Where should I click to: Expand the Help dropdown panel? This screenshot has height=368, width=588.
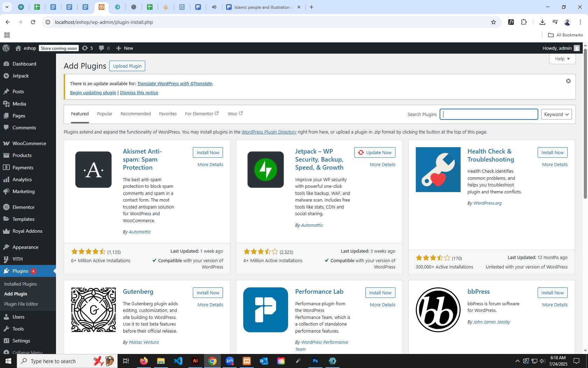[562, 59]
